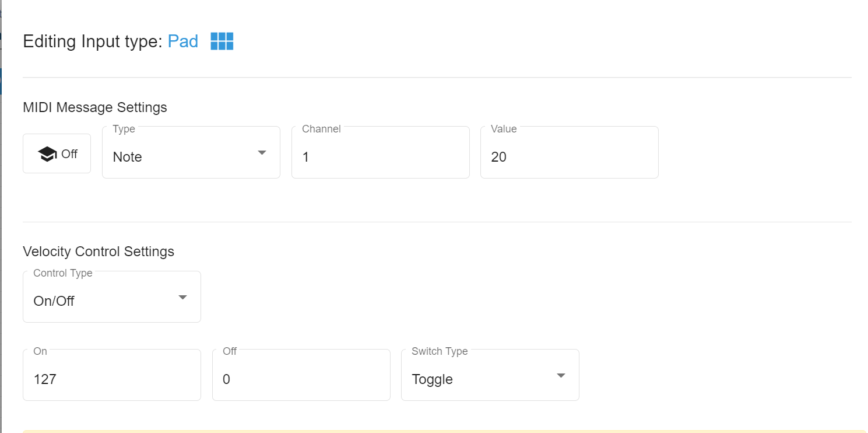The width and height of the screenshot is (868, 433).
Task: Open the Type dropdown showing Note
Action: (x=181, y=156)
